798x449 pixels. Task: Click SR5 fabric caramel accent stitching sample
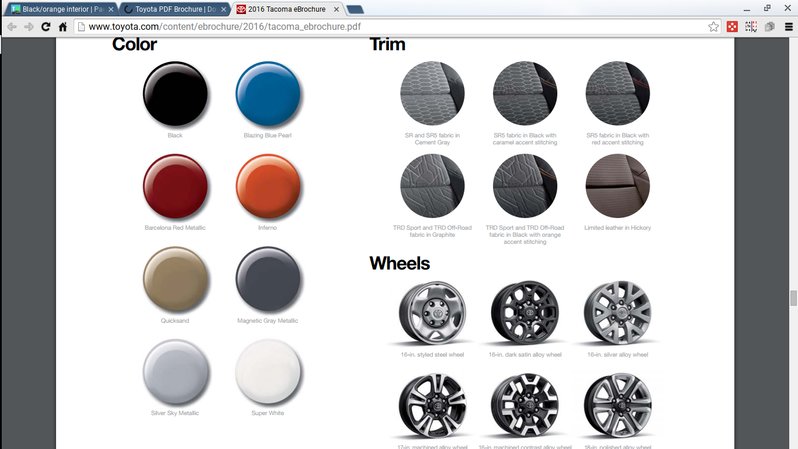(x=525, y=93)
